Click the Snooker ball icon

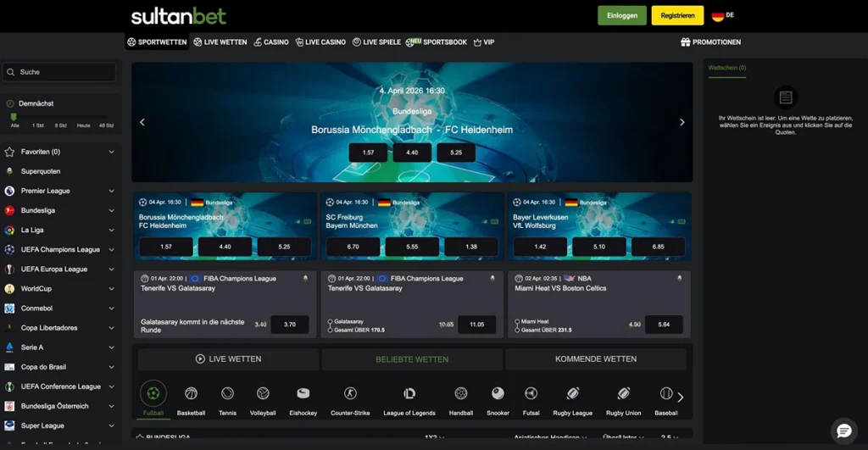point(498,394)
